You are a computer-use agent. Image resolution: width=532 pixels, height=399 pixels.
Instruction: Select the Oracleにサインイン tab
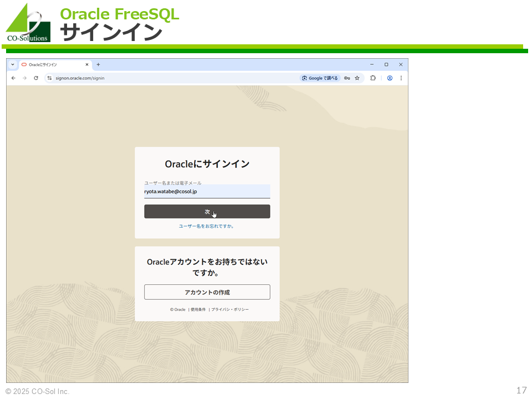point(50,64)
